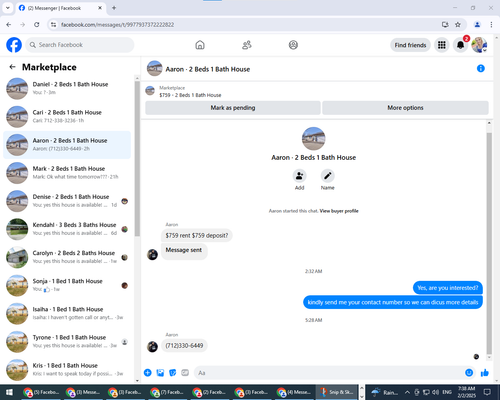The image size is (500, 400).
Task: Open Mark - 2 Beds 1 Bath House chat
Action: click(x=67, y=173)
